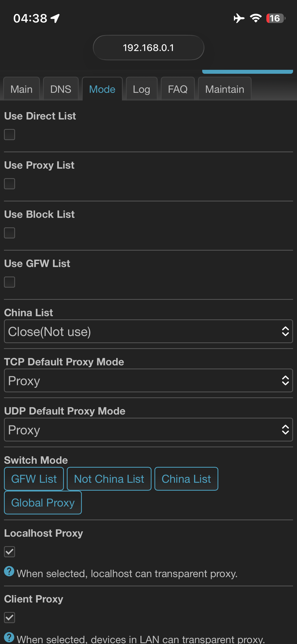297x644 pixels.
Task: Tap the airplane mode status icon
Action: [239, 18]
